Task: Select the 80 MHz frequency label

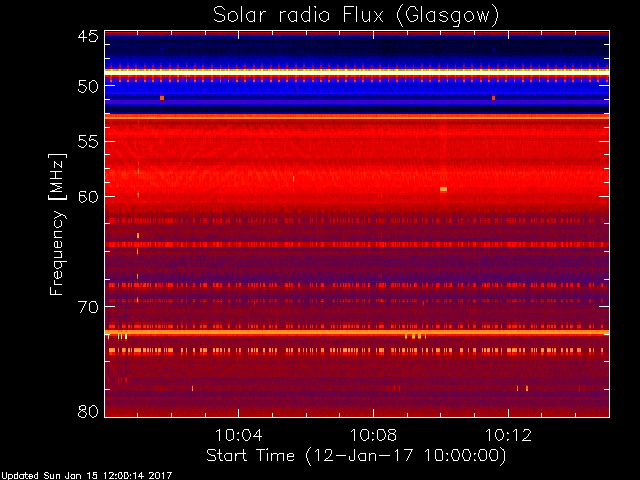Action: [x=88, y=411]
